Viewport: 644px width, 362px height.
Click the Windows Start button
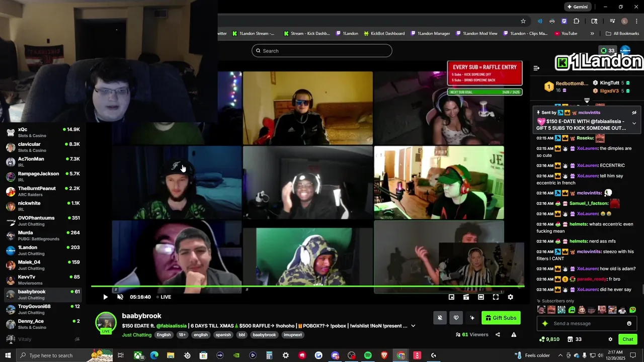(9, 355)
